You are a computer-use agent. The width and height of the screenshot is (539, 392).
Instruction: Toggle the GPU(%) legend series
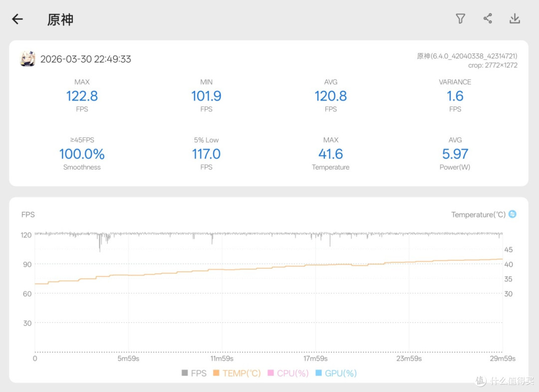tap(336, 373)
